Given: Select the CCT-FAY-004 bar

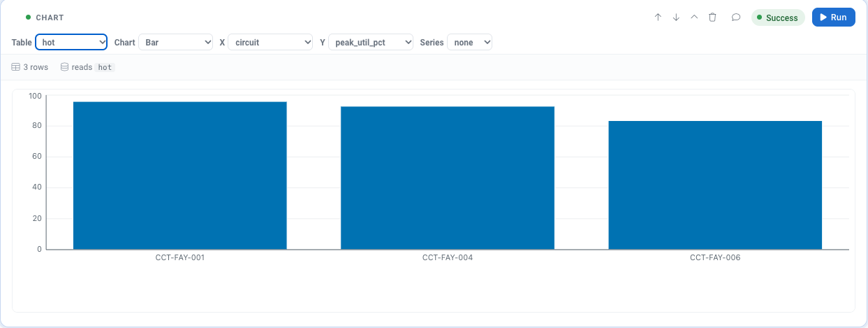Looking at the screenshot, I should coord(448,178).
